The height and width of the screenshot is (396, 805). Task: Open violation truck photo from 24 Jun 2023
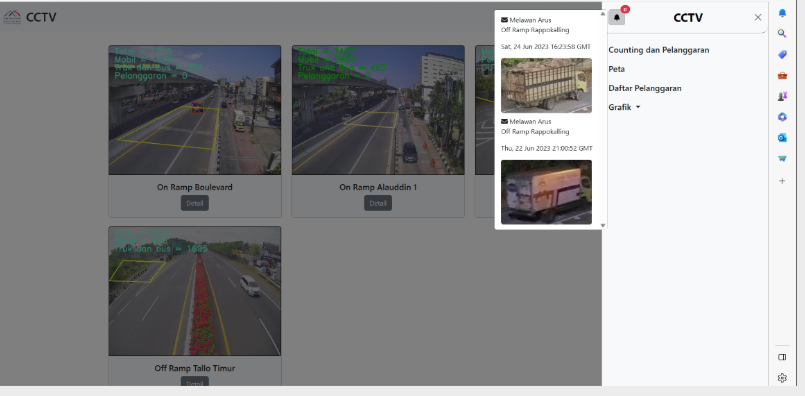546,85
